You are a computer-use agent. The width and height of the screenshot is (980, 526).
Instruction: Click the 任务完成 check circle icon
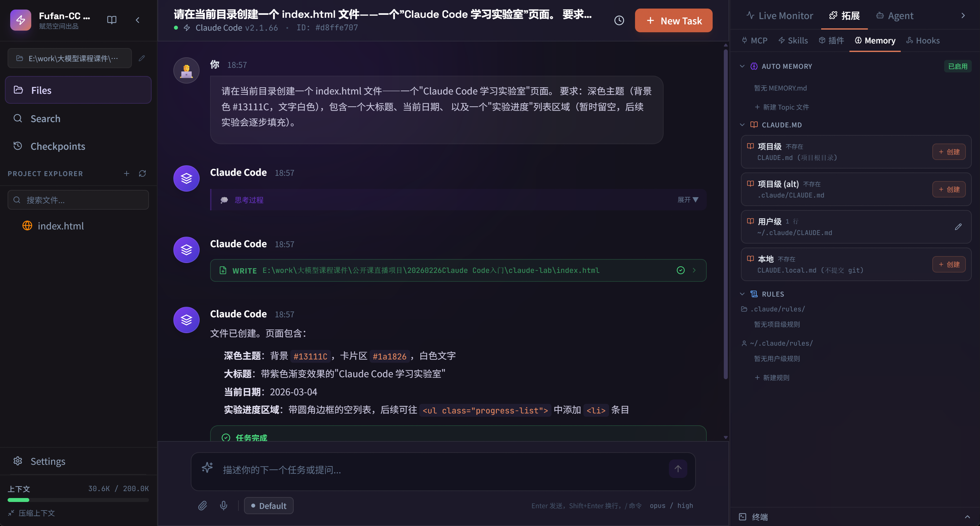coord(226,437)
